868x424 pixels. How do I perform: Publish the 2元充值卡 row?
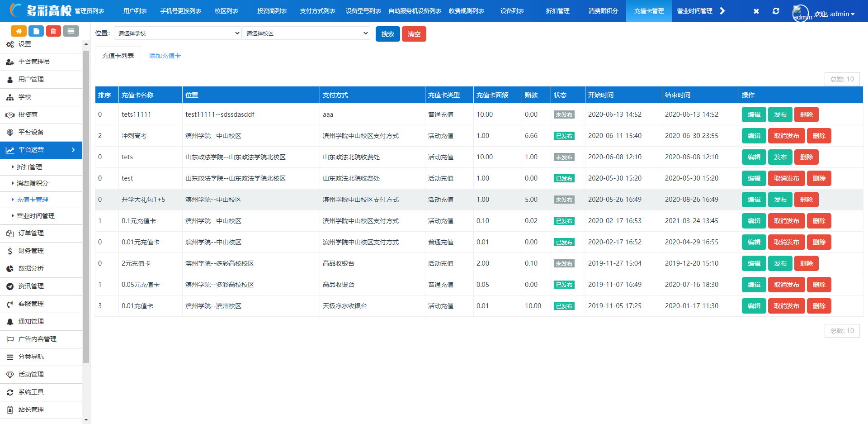click(780, 263)
